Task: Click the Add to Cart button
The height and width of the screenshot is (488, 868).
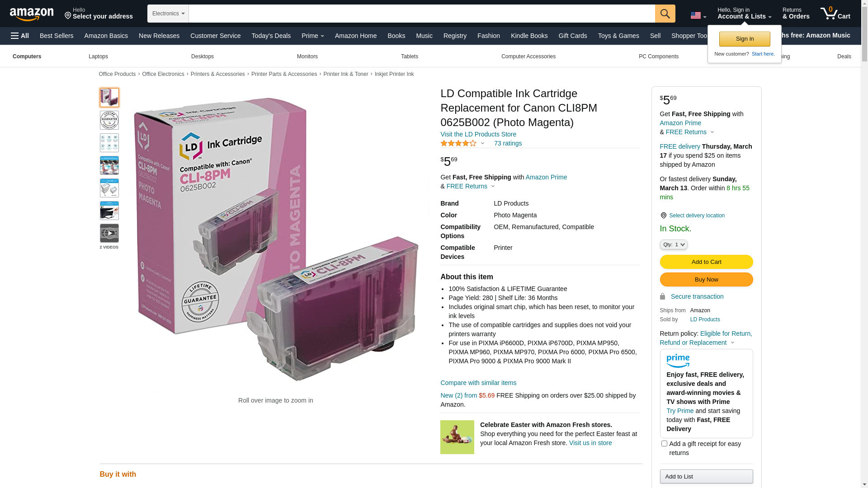Action: (x=706, y=262)
